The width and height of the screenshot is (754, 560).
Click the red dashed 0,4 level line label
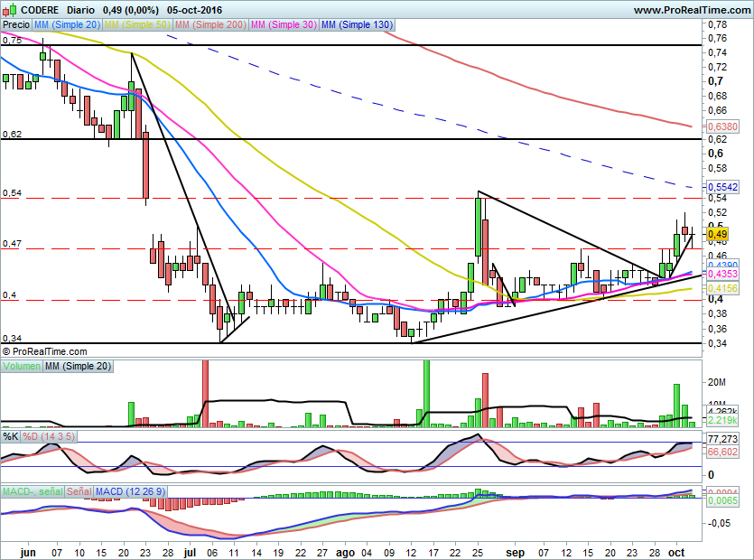point(10,295)
